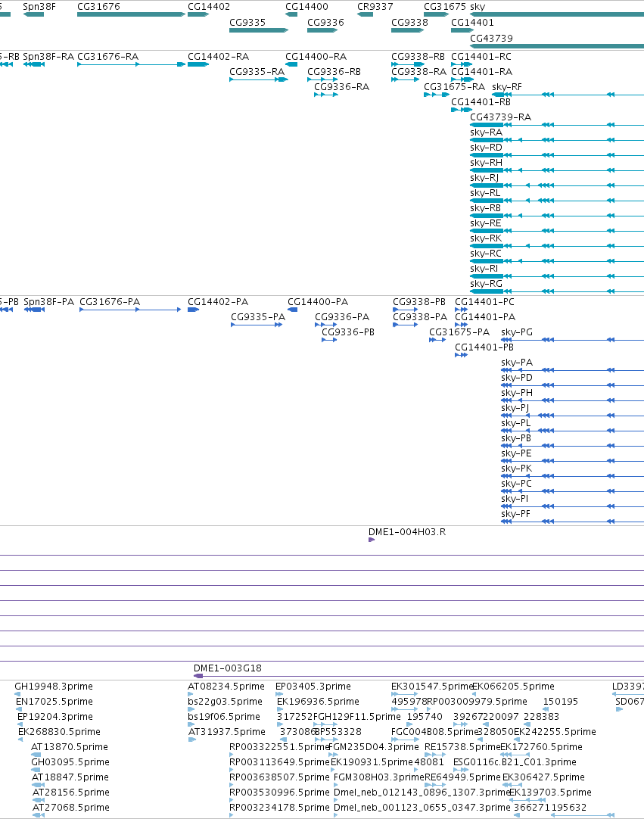The image size is (644, 819).
Task: Select the Spn38F gene label
Action: pyautogui.click(x=39, y=7)
